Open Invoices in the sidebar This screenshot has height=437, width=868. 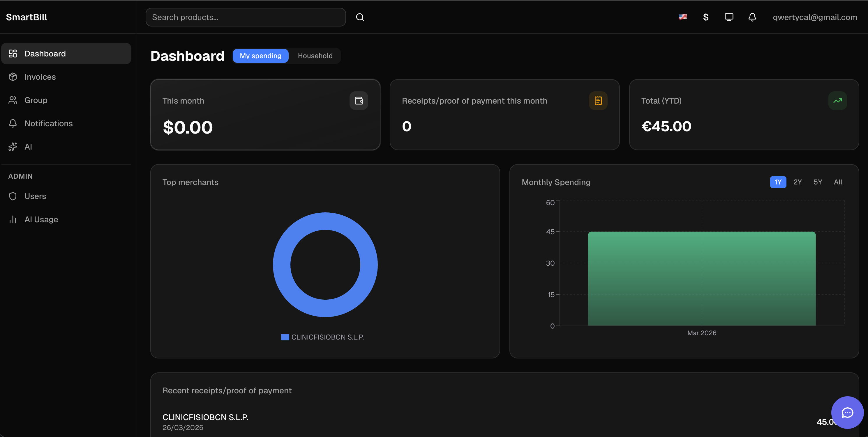click(x=66, y=77)
